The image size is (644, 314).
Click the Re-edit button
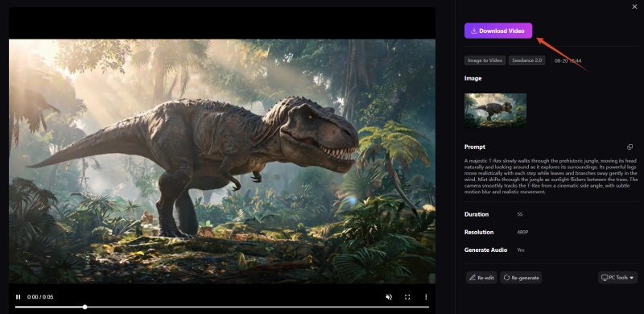(481, 278)
